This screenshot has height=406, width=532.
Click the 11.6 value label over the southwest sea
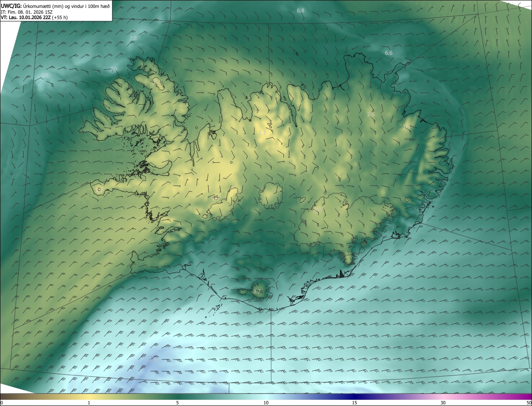152,359
